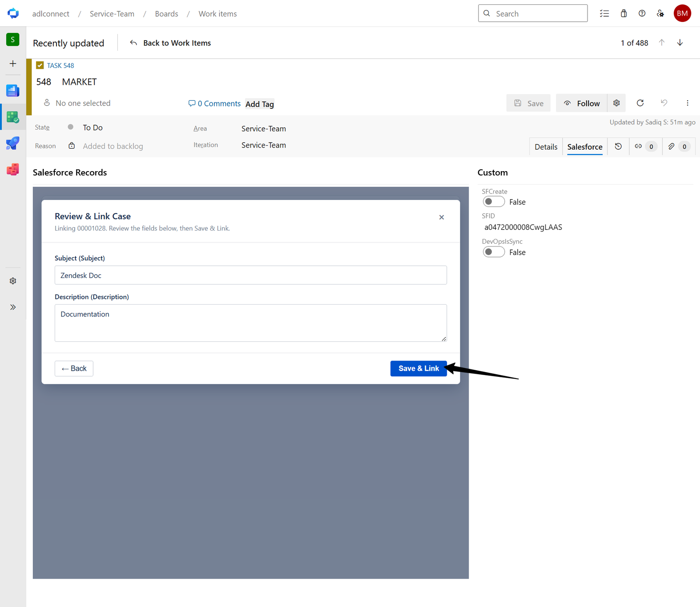Image resolution: width=700 pixels, height=607 pixels.
Task: Open the work items checklist icon in header
Action: pos(604,14)
